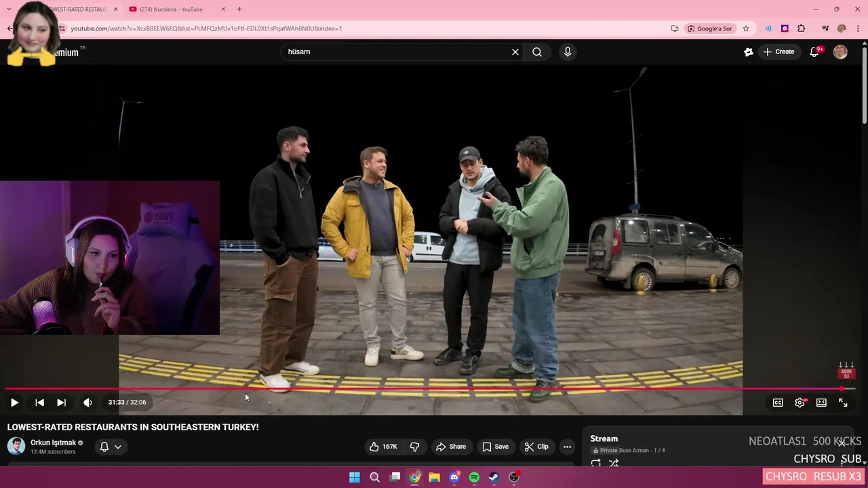Open the account avatar menu
The image size is (868, 488).
(840, 52)
